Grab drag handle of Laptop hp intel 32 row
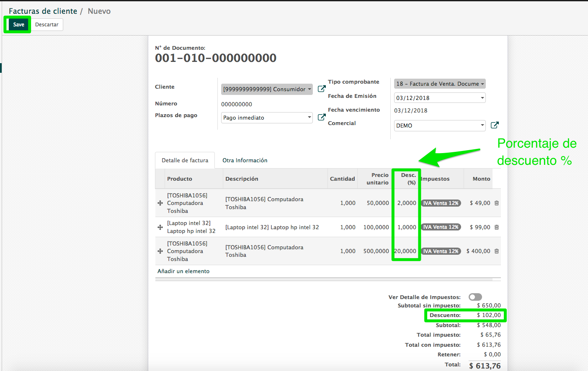The height and width of the screenshot is (371, 588). tap(160, 227)
